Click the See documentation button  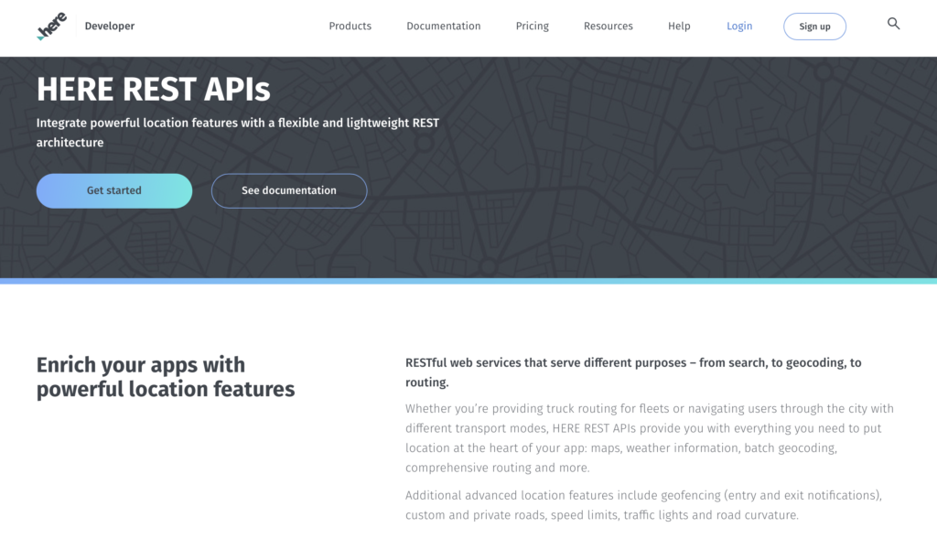point(289,190)
